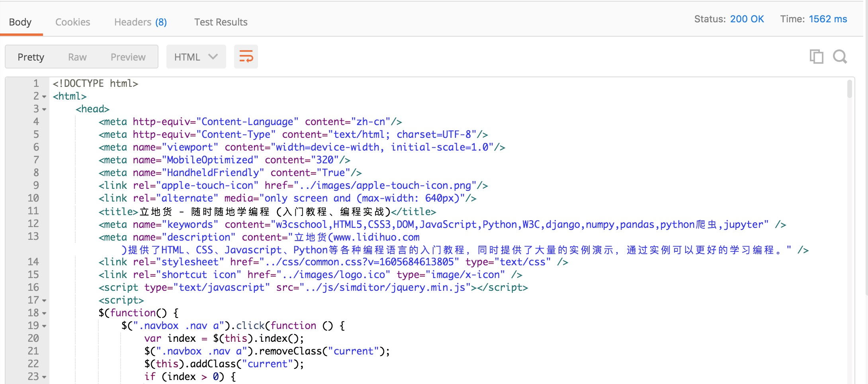Click the MobileOptimized meta line

pyautogui.click(x=225, y=160)
